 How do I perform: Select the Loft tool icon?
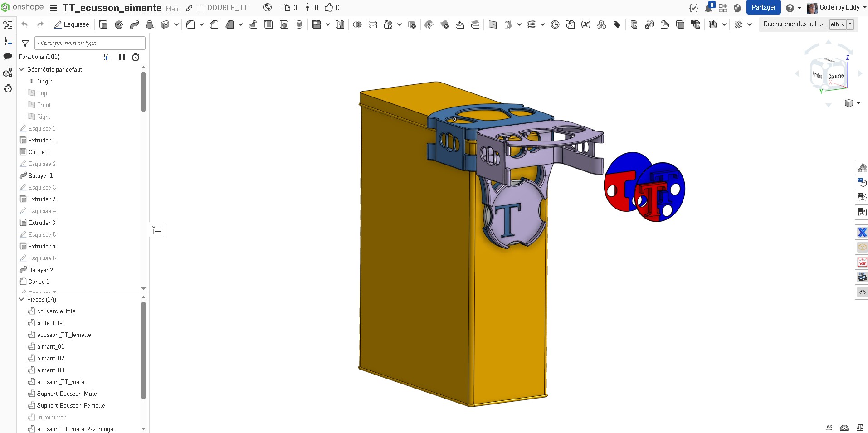coord(150,24)
